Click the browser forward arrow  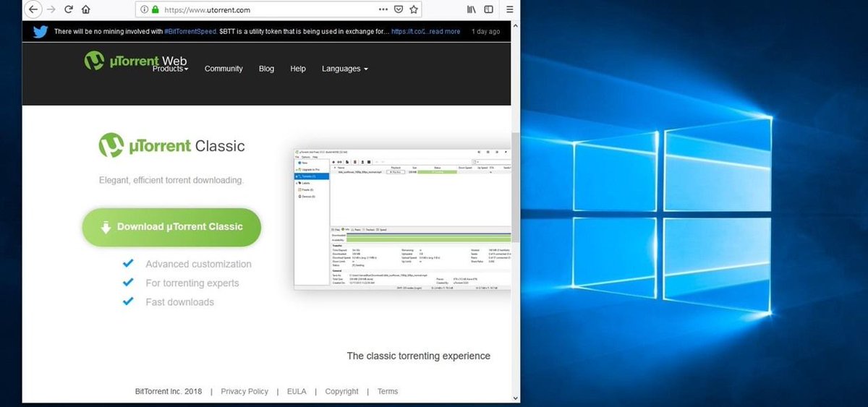[x=51, y=10]
